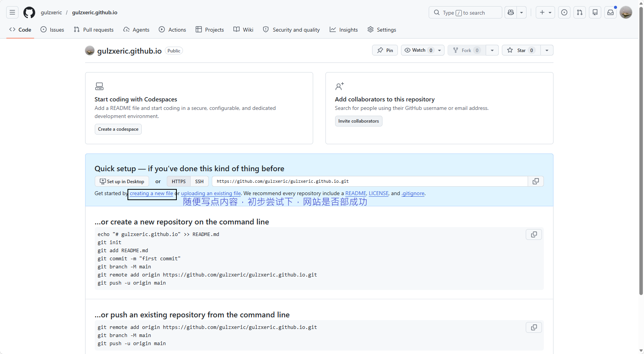Click the 'git add README.md' command line
The image size is (644, 354).
coord(123,251)
